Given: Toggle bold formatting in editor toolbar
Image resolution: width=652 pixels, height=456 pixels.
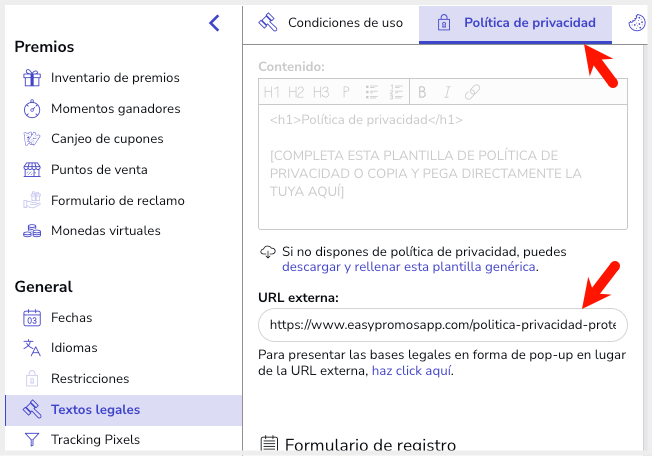Looking at the screenshot, I should click(x=422, y=92).
